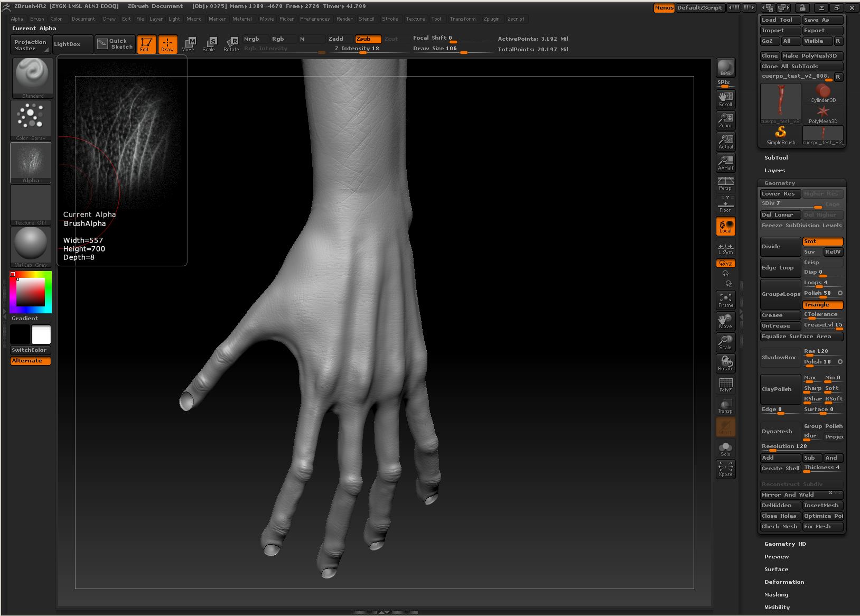Toggle the Floor grid
Viewport: 860px width, 616px height.
click(725, 204)
